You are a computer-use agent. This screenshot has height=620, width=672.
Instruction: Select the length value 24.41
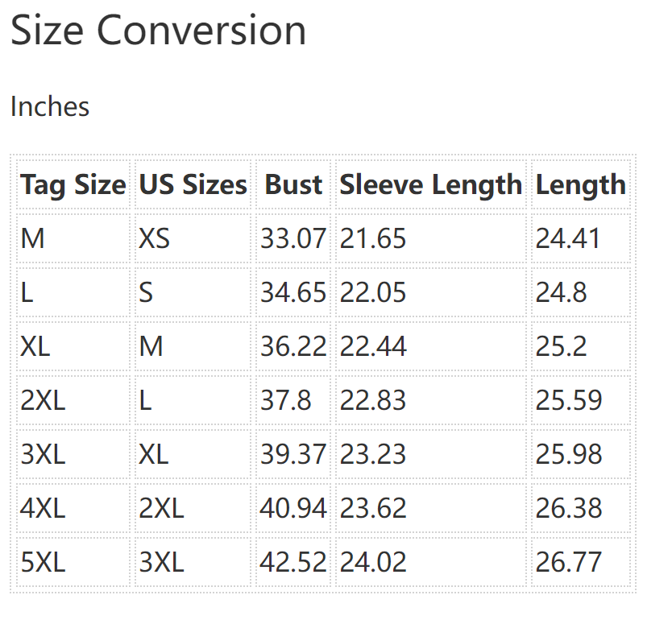click(x=568, y=238)
